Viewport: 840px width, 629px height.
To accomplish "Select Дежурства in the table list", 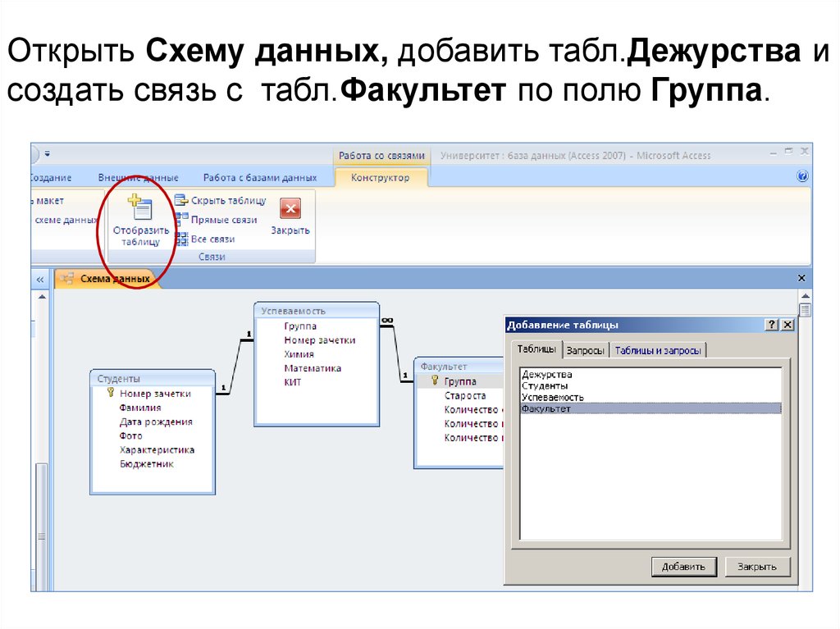I will [546, 375].
